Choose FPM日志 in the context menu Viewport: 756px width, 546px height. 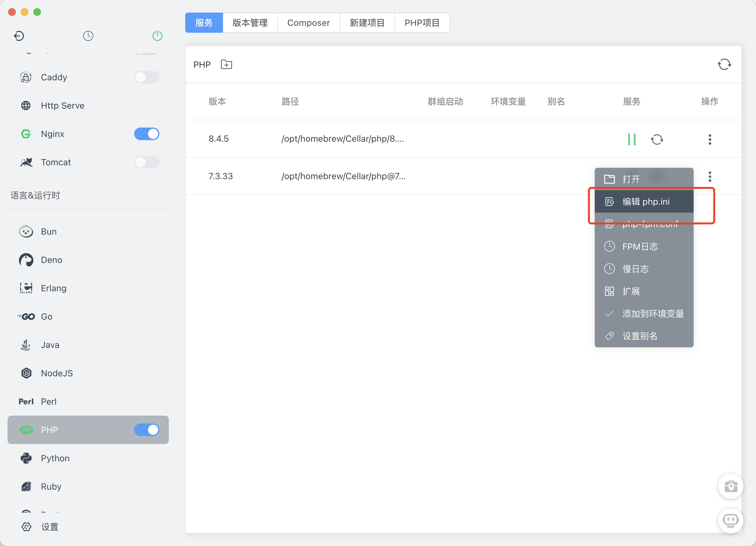(x=640, y=247)
